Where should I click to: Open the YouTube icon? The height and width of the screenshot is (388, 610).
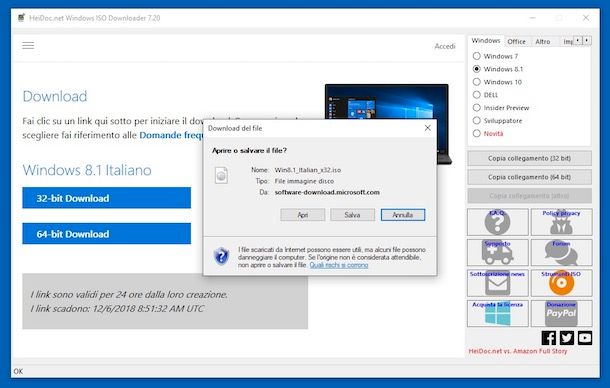(585, 338)
